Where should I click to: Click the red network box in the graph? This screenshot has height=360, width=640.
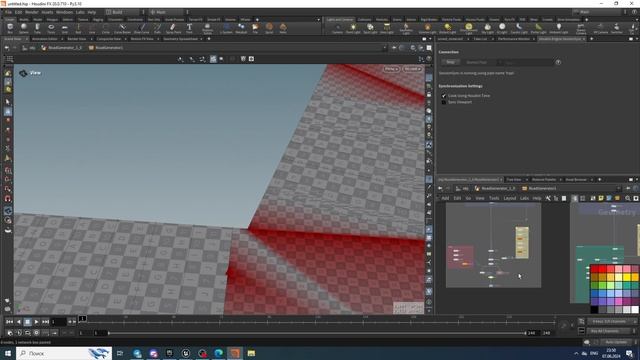(460, 256)
